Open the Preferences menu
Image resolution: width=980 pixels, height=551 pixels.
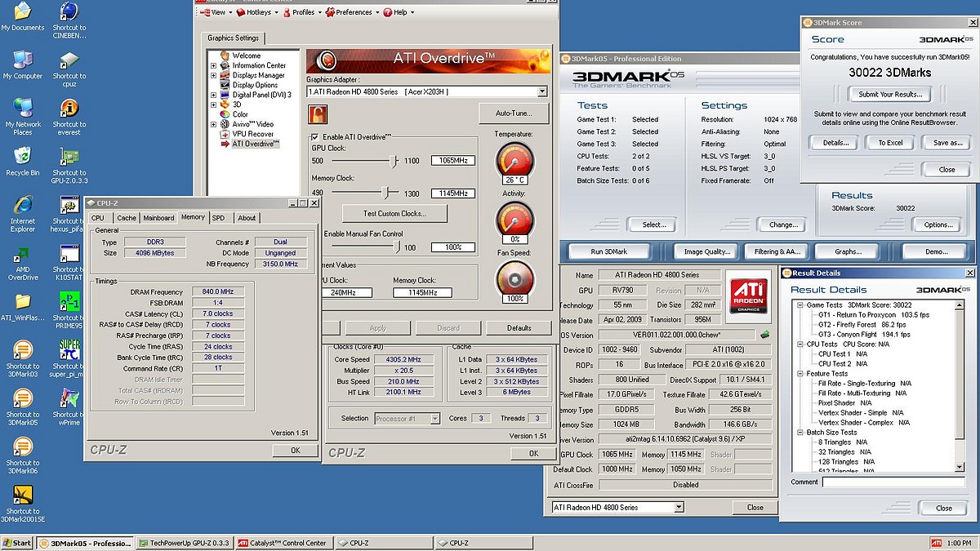click(x=351, y=12)
